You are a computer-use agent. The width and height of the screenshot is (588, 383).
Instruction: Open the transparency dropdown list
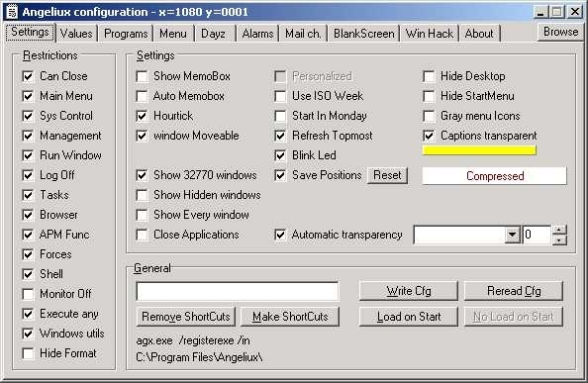[512, 235]
